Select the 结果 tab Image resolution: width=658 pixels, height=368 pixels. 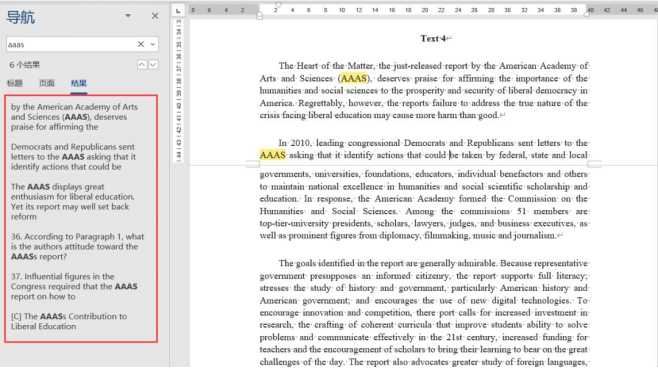tap(78, 83)
